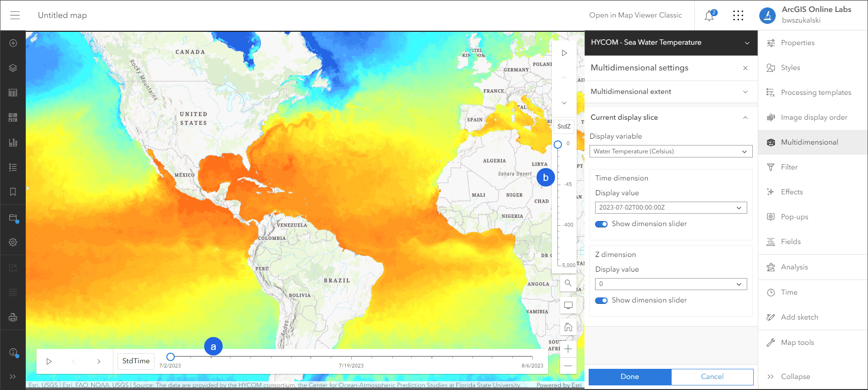Click the Untitled map title

(x=62, y=15)
